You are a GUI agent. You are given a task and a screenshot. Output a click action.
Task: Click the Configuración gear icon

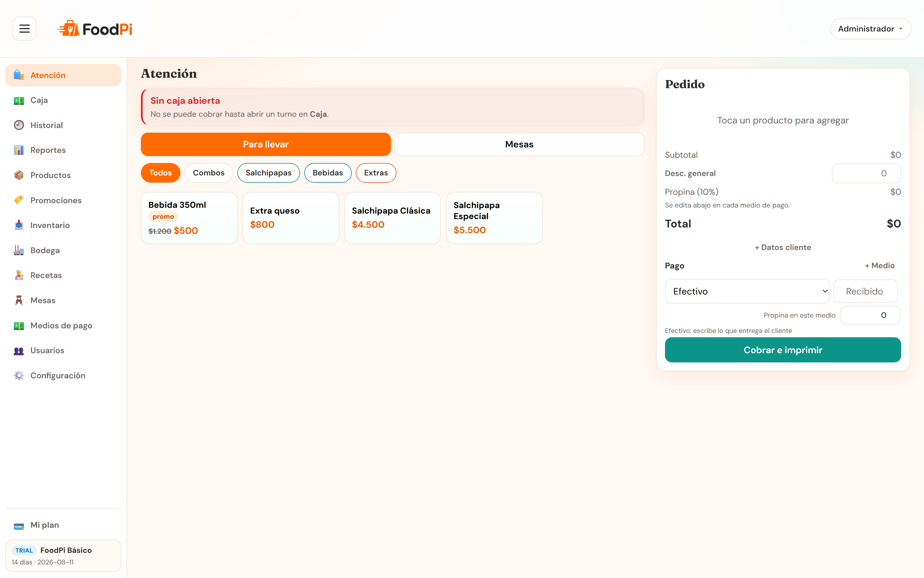pos(19,375)
